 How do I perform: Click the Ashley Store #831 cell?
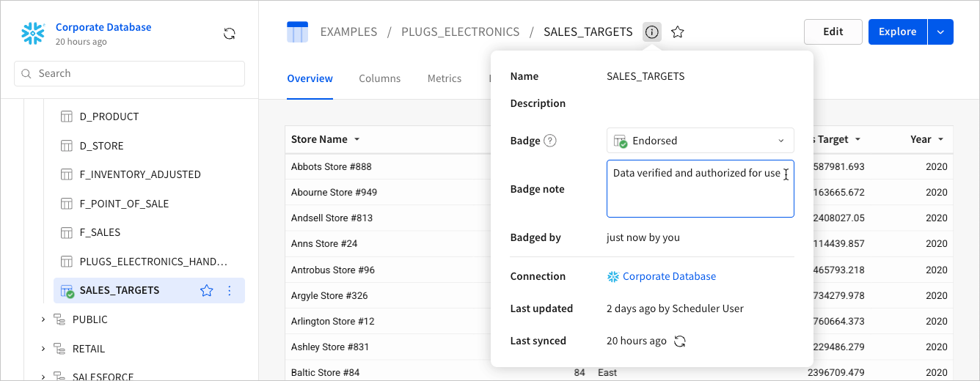(330, 347)
